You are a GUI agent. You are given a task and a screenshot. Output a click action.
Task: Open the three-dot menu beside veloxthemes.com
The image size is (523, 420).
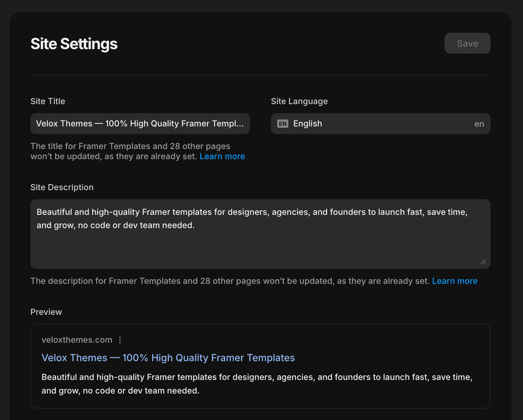pos(120,340)
